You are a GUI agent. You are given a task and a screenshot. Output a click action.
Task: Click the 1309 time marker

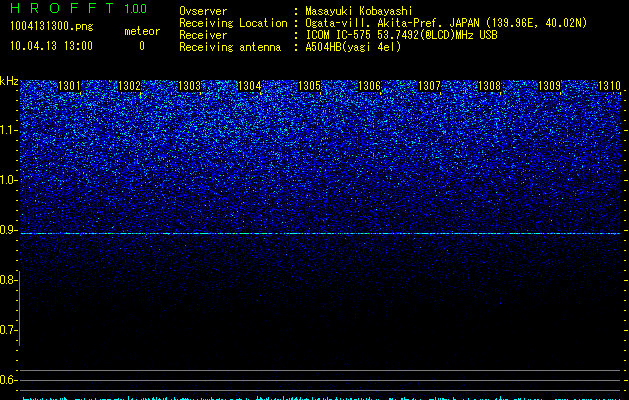point(550,86)
